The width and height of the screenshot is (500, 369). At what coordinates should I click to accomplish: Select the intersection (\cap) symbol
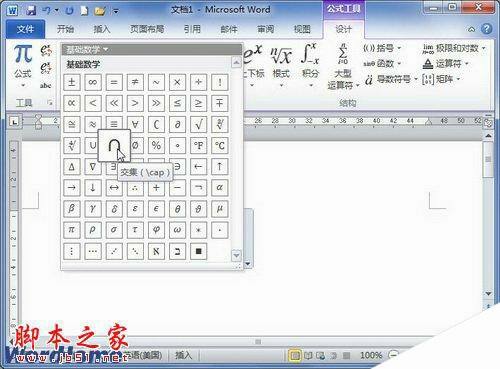pos(114,146)
